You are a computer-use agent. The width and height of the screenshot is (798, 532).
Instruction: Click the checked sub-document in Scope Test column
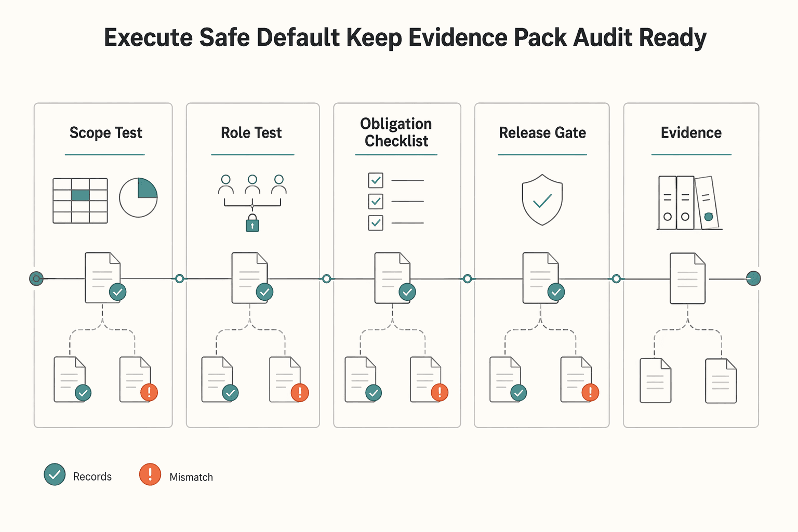[73, 379]
